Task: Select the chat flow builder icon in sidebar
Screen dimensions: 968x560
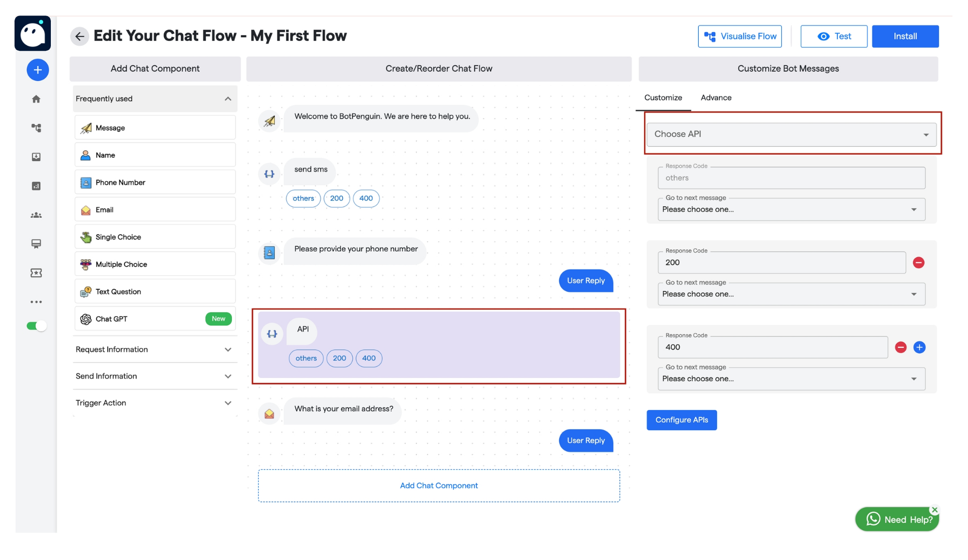Action: pos(36,128)
